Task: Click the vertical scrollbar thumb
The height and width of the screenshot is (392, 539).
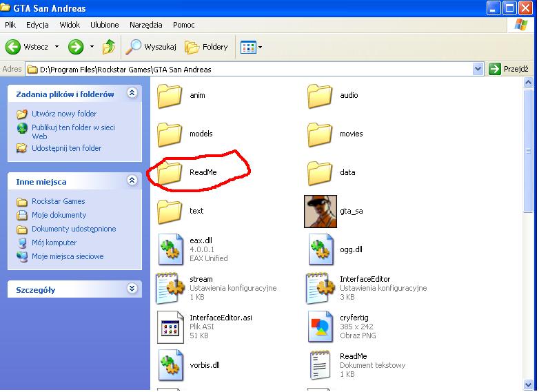Action: 528,150
